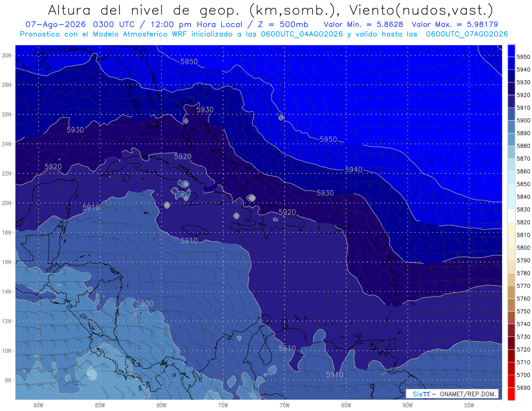532x411 pixels.
Task: Click the light cyan legend swatch between 5840 and 5850
Action: (x=511, y=190)
